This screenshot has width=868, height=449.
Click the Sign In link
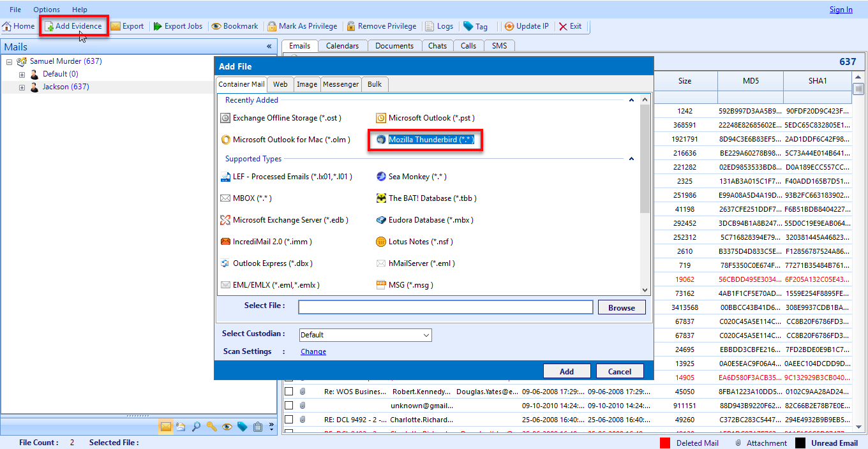(841, 10)
